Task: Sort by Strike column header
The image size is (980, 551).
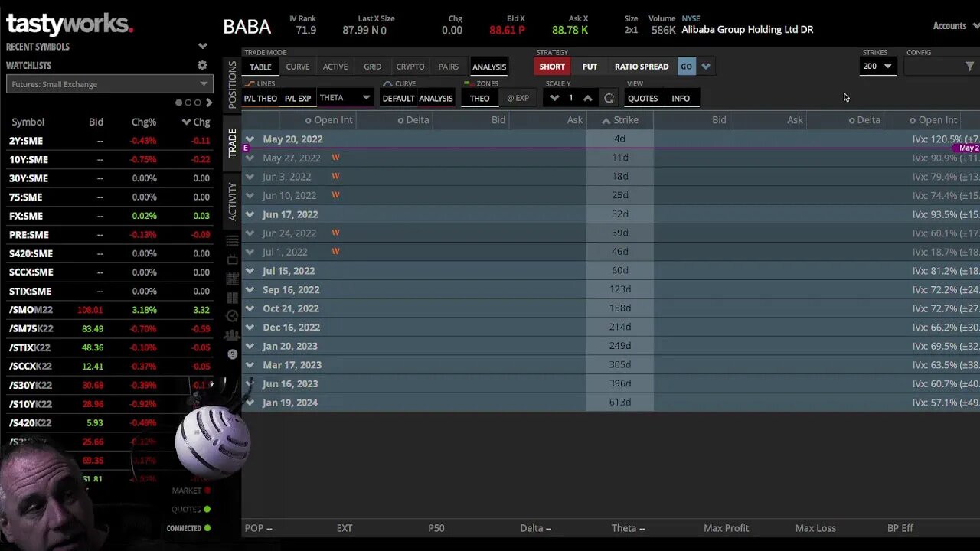Action: [620, 120]
